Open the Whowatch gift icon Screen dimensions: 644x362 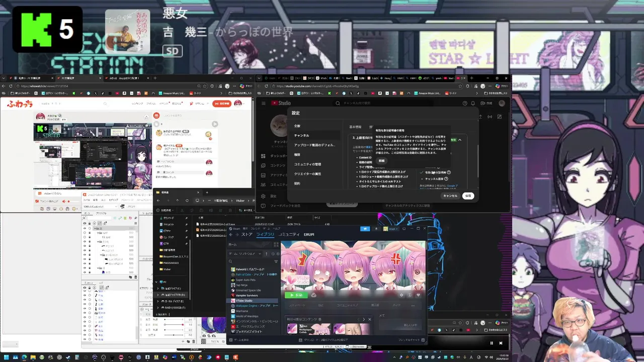tap(156, 116)
